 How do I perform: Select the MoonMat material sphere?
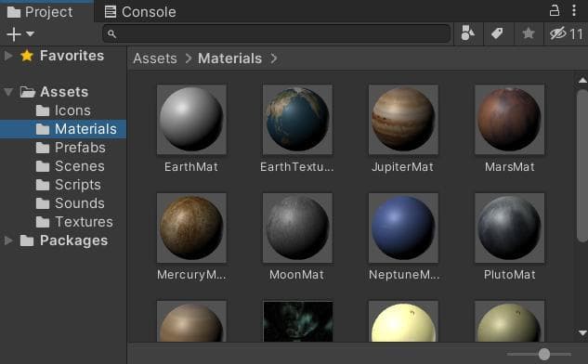(297, 227)
